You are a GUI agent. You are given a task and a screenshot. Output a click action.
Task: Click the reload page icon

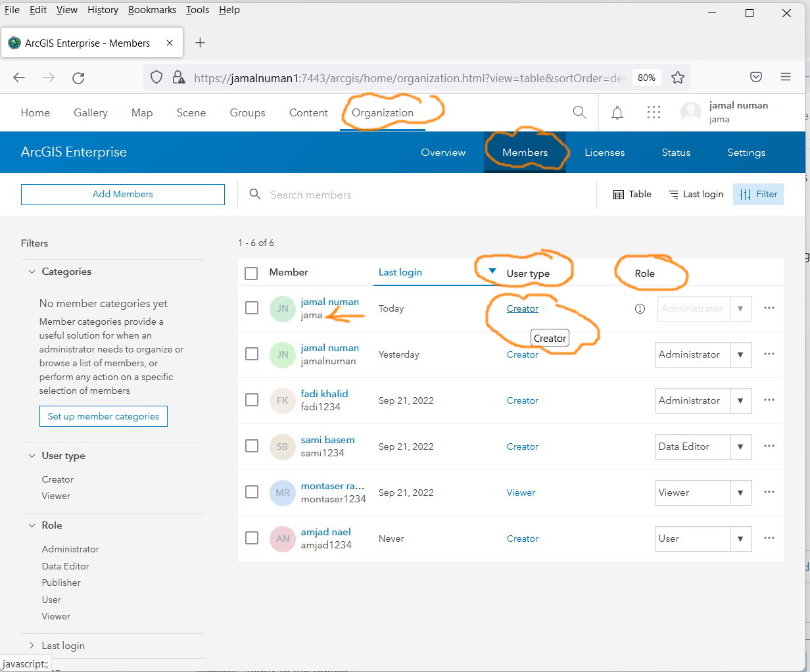pyautogui.click(x=78, y=77)
